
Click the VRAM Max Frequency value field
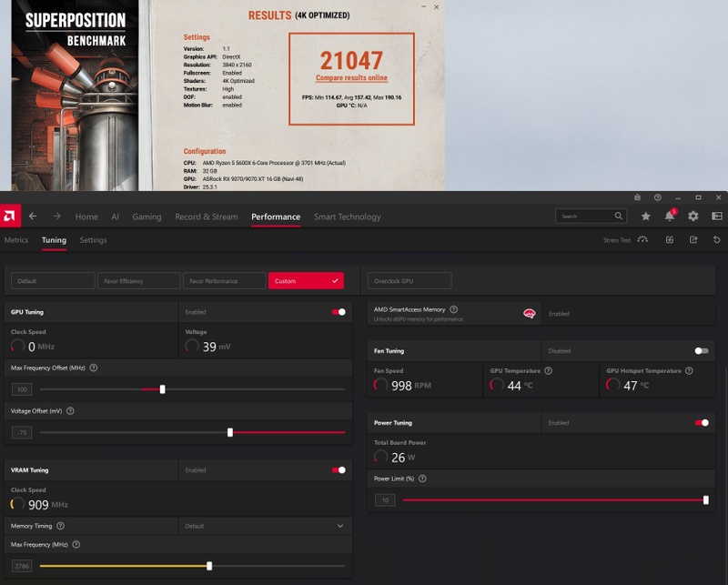(x=22, y=566)
